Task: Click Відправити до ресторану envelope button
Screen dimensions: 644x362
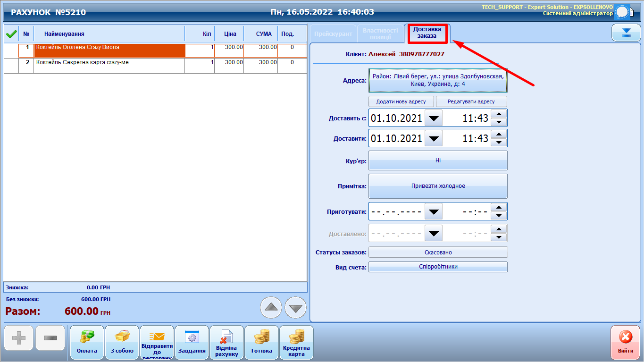Action: [x=157, y=342]
